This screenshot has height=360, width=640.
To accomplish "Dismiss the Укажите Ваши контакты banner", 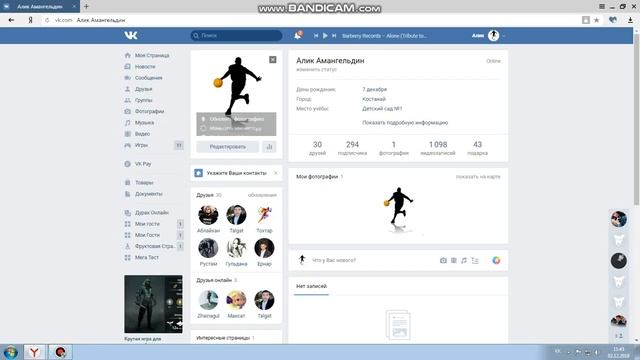I will [x=276, y=173].
